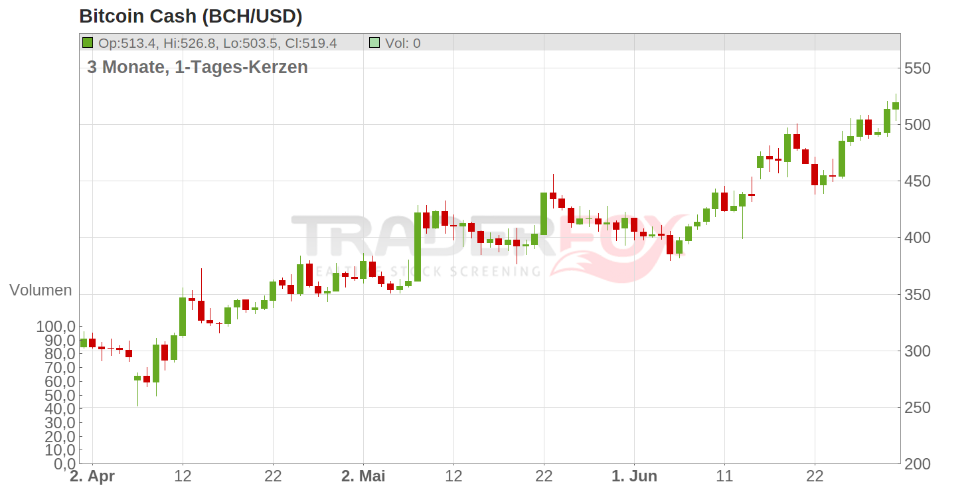The width and height of the screenshot is (980, 490).
Task: Click the '2. Apr' date label
Action: pyautogui.click(x=92, y=476)
